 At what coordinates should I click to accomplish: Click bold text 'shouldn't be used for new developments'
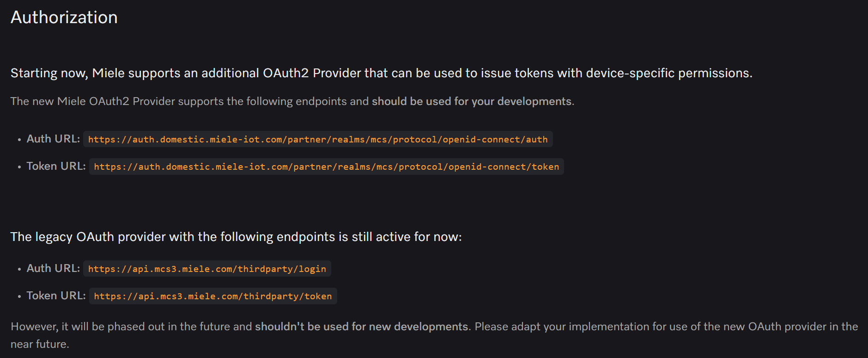362,327
